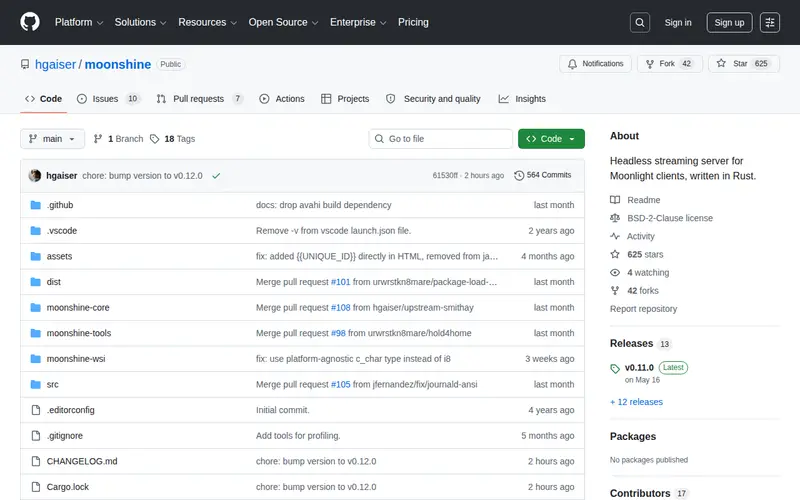Click the dist folder icon
The width and height of the screenshot is (800, 500).
(x=36, y=282)
